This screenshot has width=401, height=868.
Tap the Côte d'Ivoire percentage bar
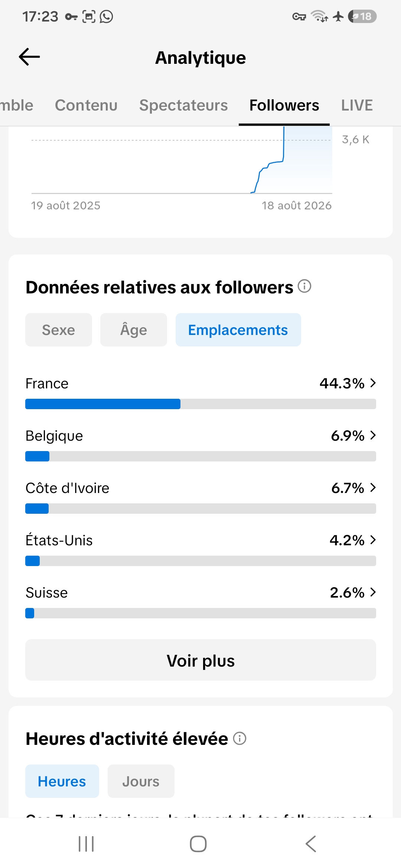click(x=200, y=509)
